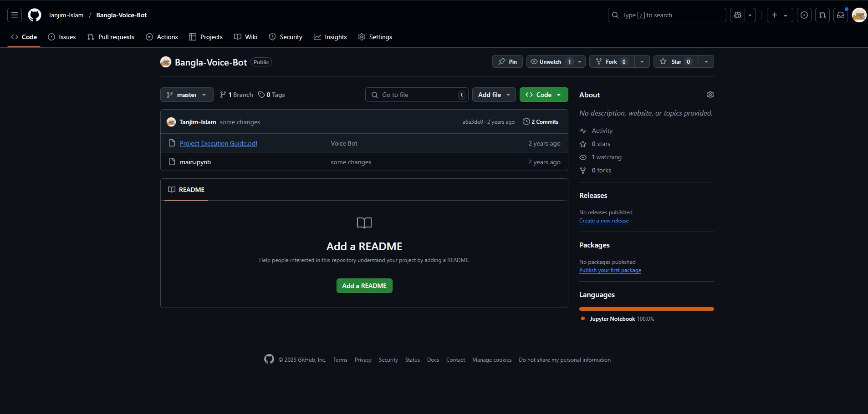Click the Add a README button
The image size is (868, 414).
pos(364,286)
